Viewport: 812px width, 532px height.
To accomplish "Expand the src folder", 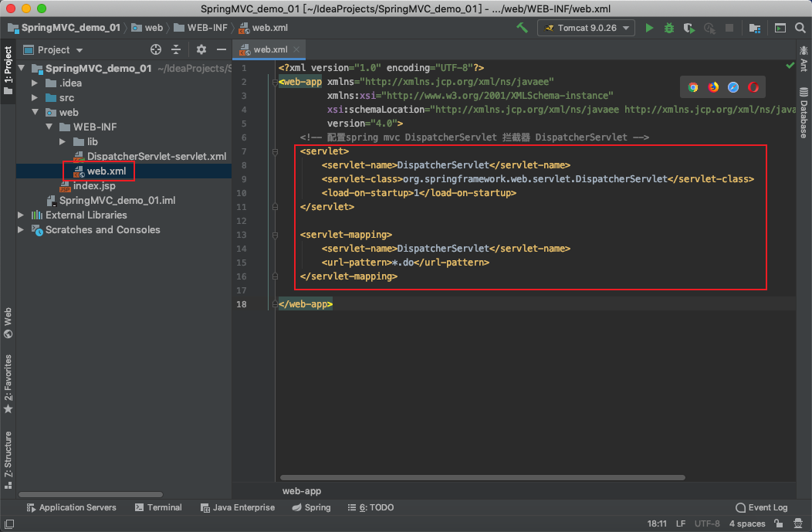I will click(x=35, y=97).
